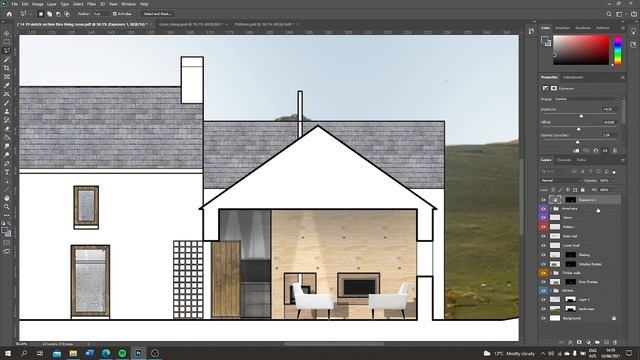The image size is (640, 360).
Task: Toggle visibility of the Armchairs group
Action: [x=543, y=209]
